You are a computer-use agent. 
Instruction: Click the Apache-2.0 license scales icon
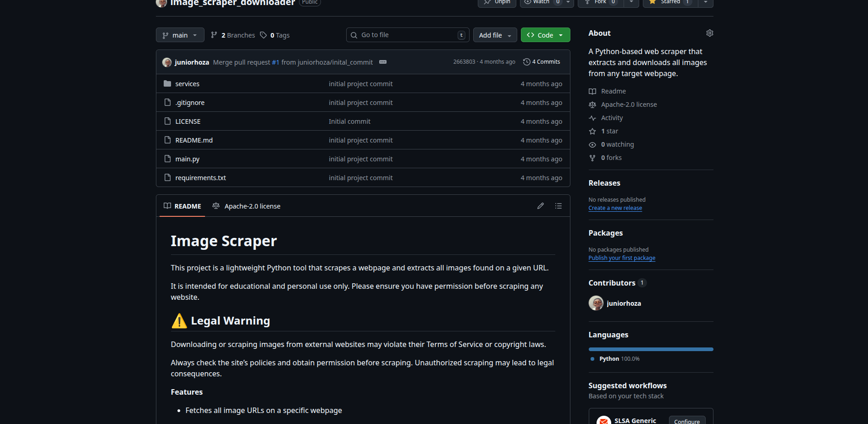click(592, 105)
